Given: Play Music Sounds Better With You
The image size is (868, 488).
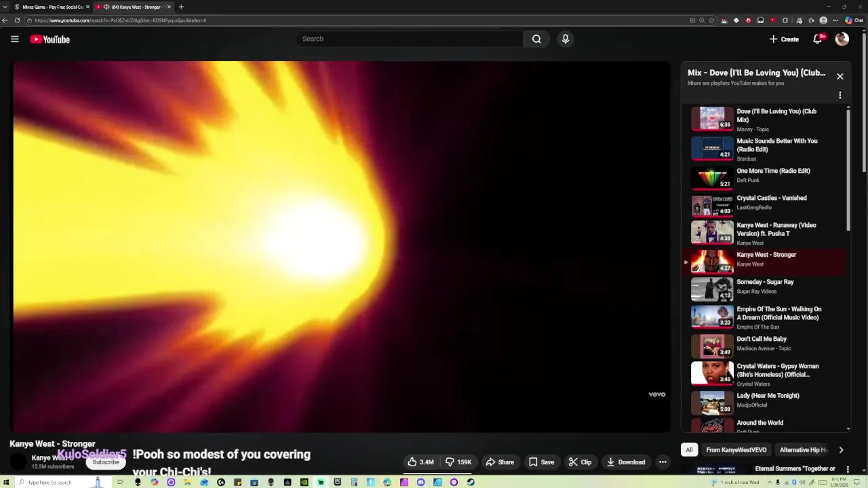Looking at the screenshot, I should click(x=766, y=149).
